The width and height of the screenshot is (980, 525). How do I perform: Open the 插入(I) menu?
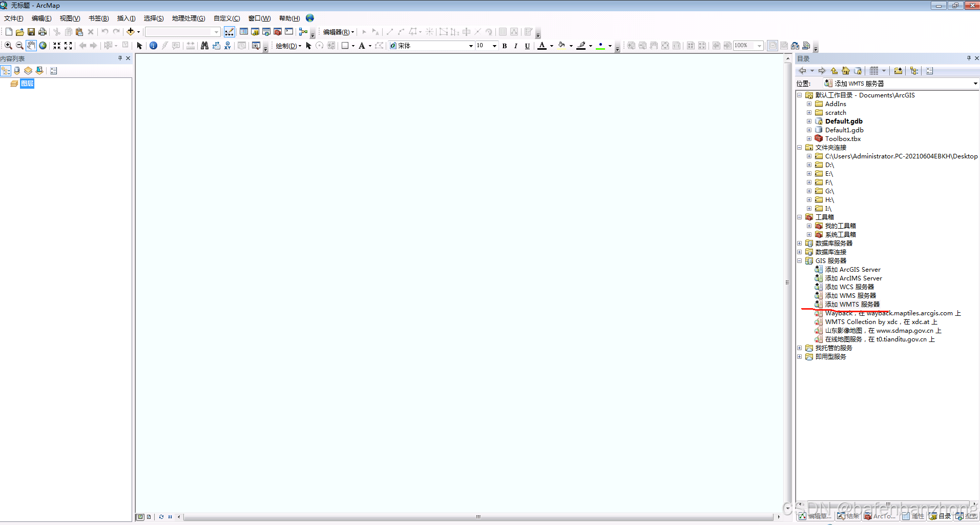[x=126, y=18]
